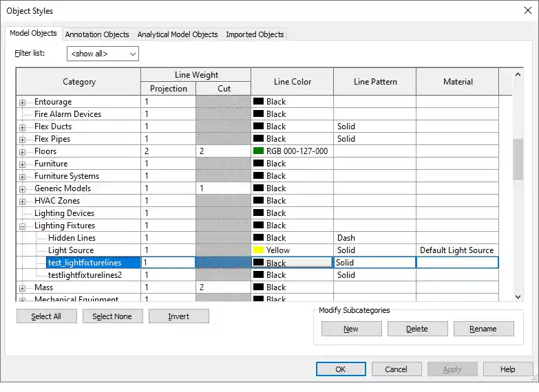Viewport: 539px width, 392px height.
Task: Select the Hidden Lines subcategory
Action: coord(71,238)
